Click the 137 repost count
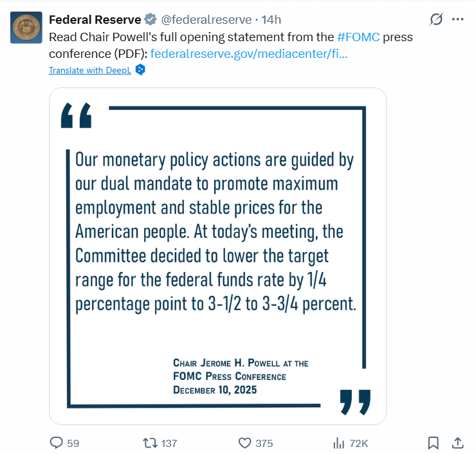The height and width of the screenshot is (454, 476). pyautogui.click(x=169, y=443)
